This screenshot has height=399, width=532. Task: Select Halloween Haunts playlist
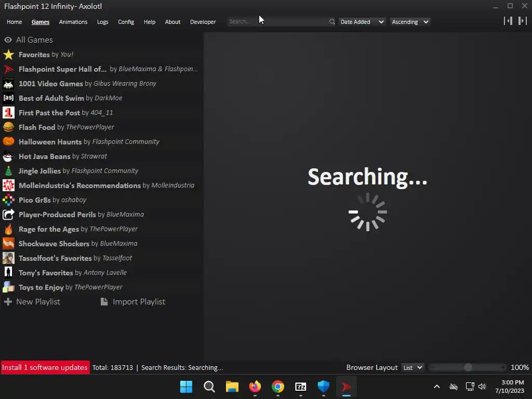[102, 142]
